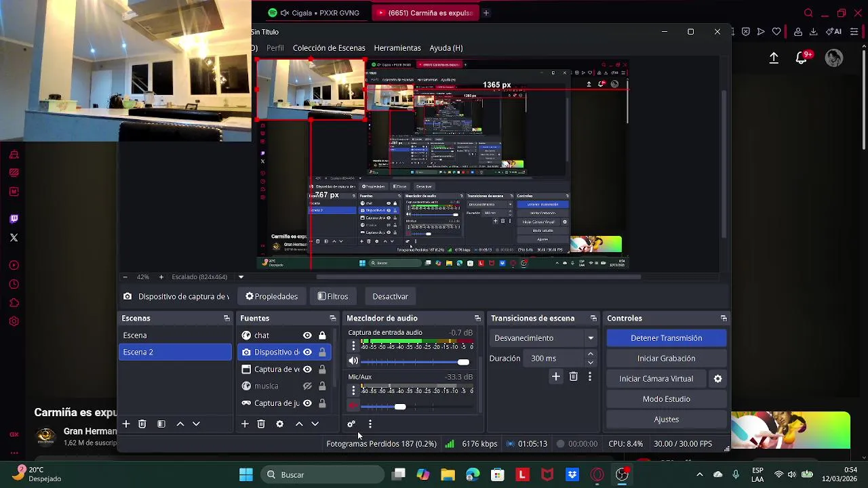This screenshot has height=488, width=868.
Task: Open the Perfil menu
Action: (275, 48)
